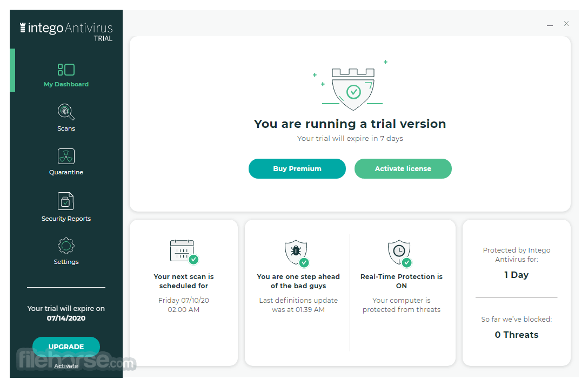Viewport: 588px width, 387px height.
Task: Click the bug shield definitions icon
Action: (297, 253)
